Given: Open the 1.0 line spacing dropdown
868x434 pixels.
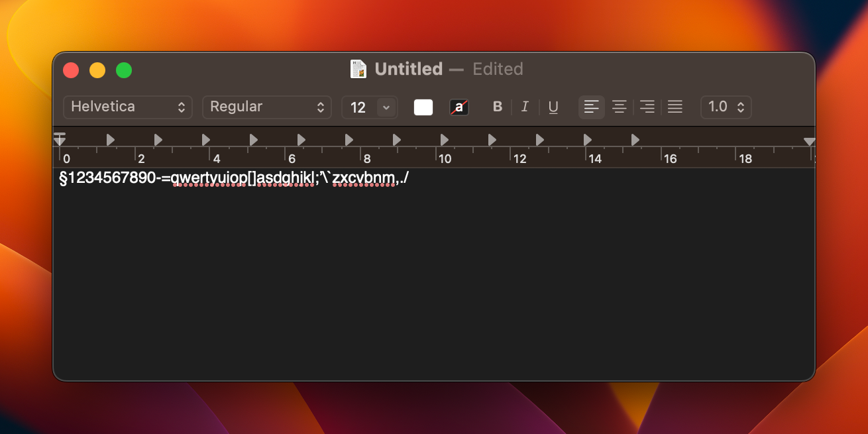Looking at the screenshot, I should 726,107.
